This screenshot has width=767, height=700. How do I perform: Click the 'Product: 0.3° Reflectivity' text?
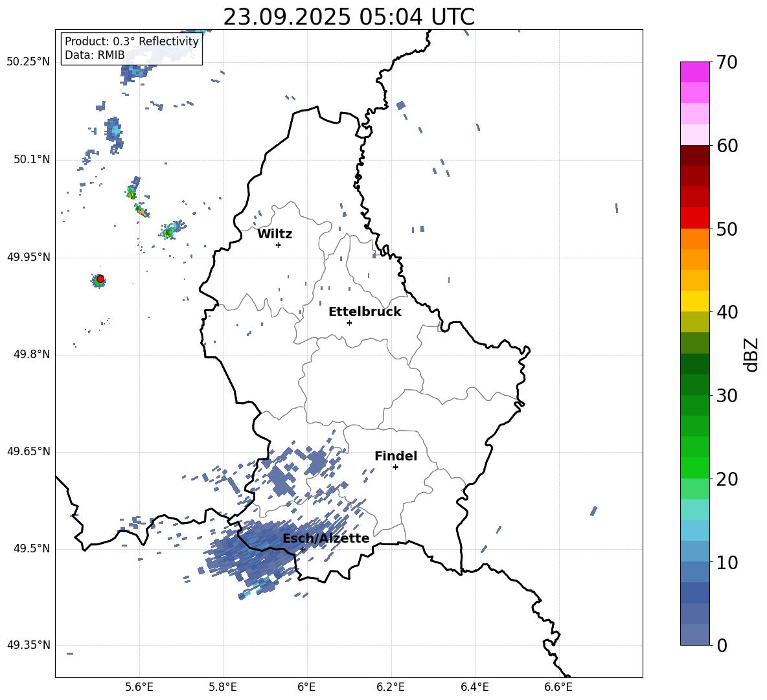tap(132, 41)
